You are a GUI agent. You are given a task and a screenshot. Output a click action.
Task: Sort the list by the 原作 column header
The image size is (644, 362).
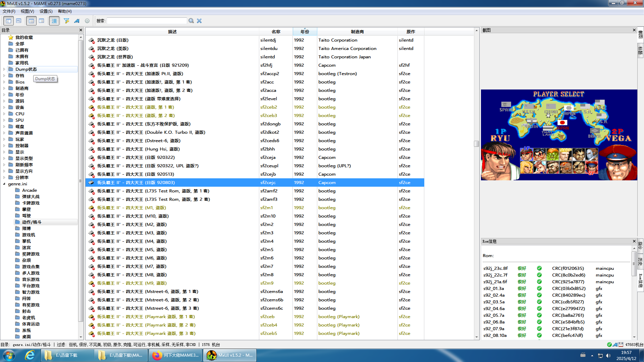pyautogui.click(x=411, y=32)
